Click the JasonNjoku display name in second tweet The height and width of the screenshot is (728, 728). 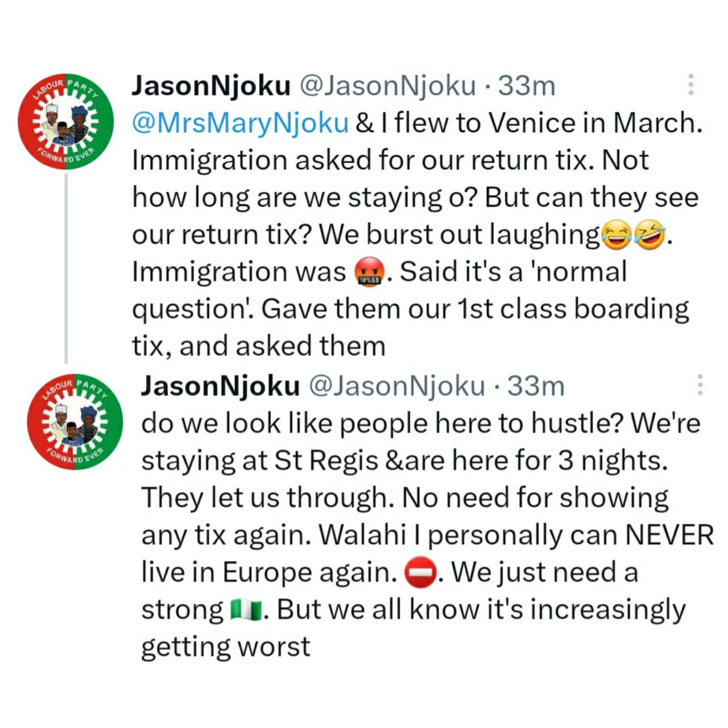(x=221, y=386)
